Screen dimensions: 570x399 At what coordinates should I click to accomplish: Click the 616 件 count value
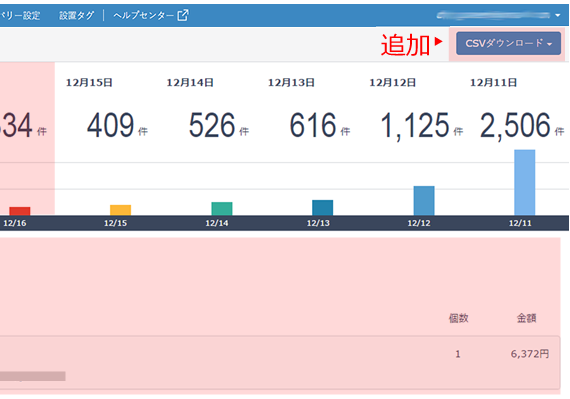click(x=320, y=125)
